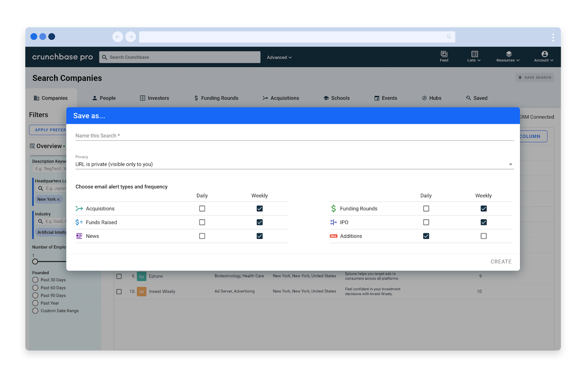
Task: Expand the Advanced search dropdown
Action: 279,57
